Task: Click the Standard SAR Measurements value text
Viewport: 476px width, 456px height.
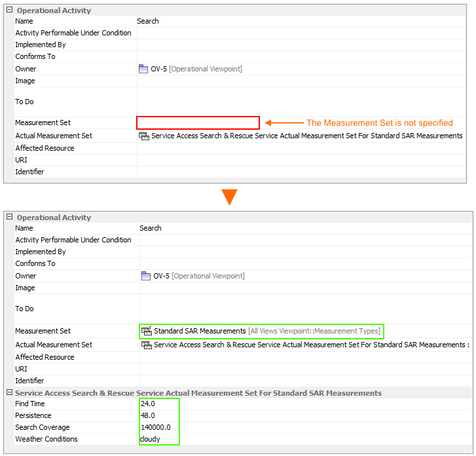Action: 200,331
